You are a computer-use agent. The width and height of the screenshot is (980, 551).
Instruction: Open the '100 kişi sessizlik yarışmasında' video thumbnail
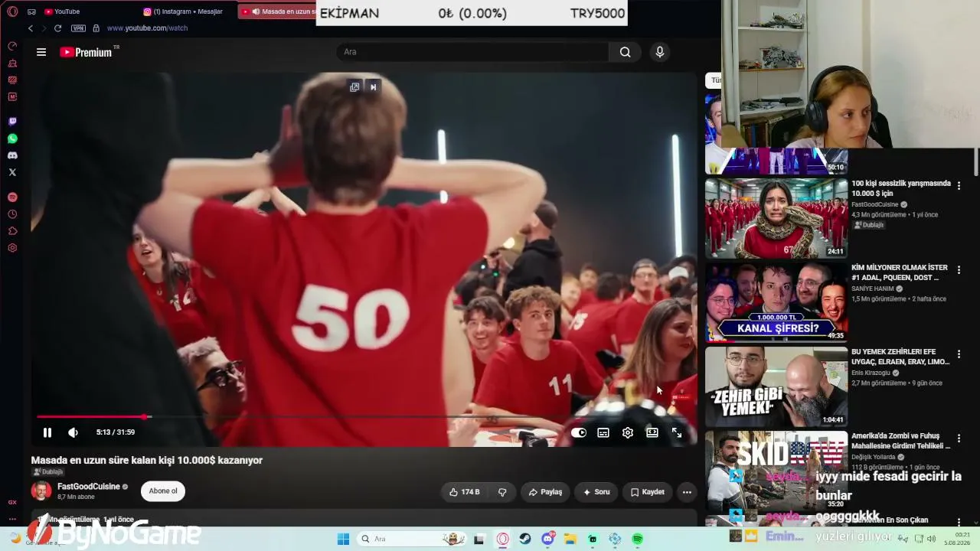point(776,218)
